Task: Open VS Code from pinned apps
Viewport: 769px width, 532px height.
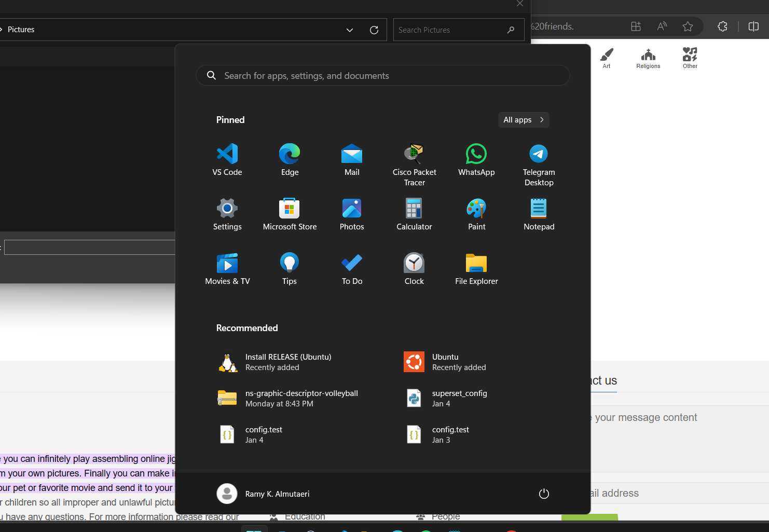Action: click(x=227, y=160)
